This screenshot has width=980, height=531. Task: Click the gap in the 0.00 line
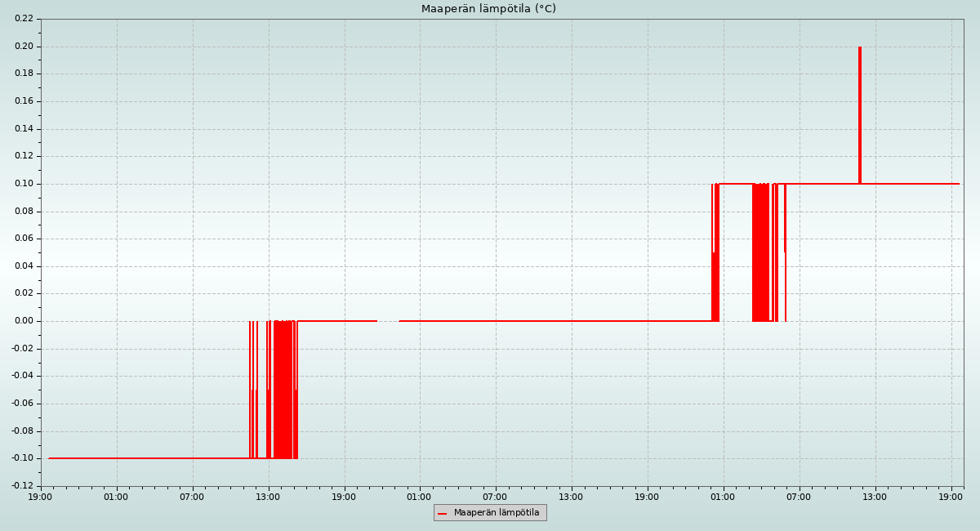pyautogui.click(x=388, y=321)
